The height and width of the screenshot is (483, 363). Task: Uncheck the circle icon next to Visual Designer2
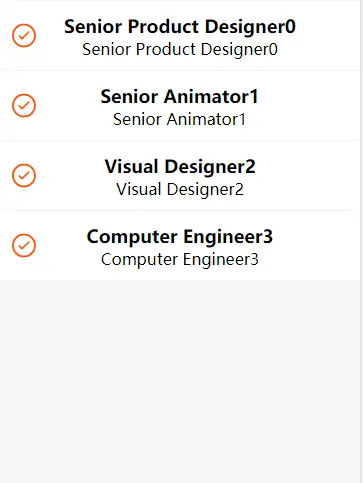pos(24,175)
